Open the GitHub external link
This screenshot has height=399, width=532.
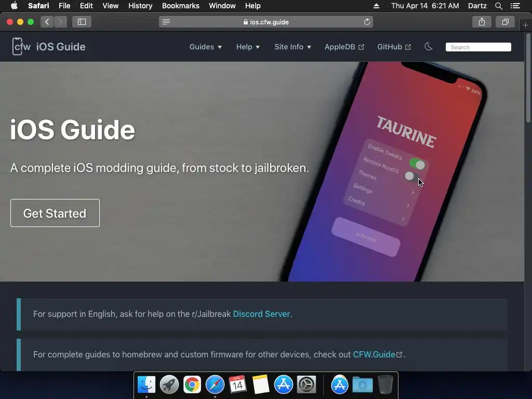pyautogui.click(x=394, y=47)
